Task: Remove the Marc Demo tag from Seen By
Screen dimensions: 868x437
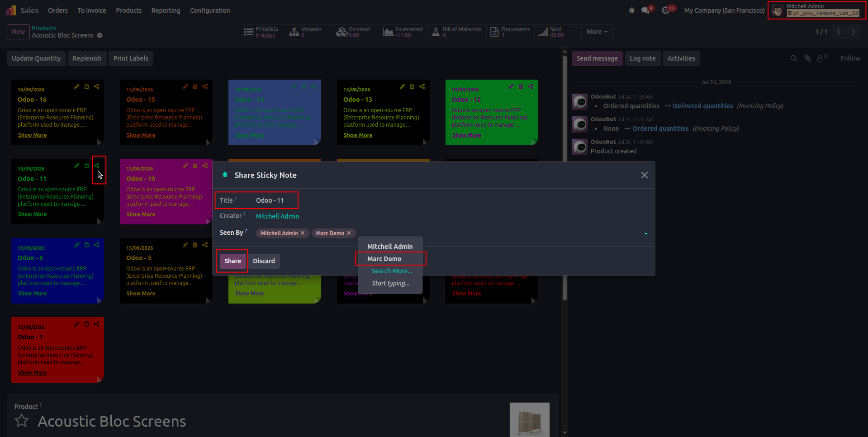Action: [349, 233]
